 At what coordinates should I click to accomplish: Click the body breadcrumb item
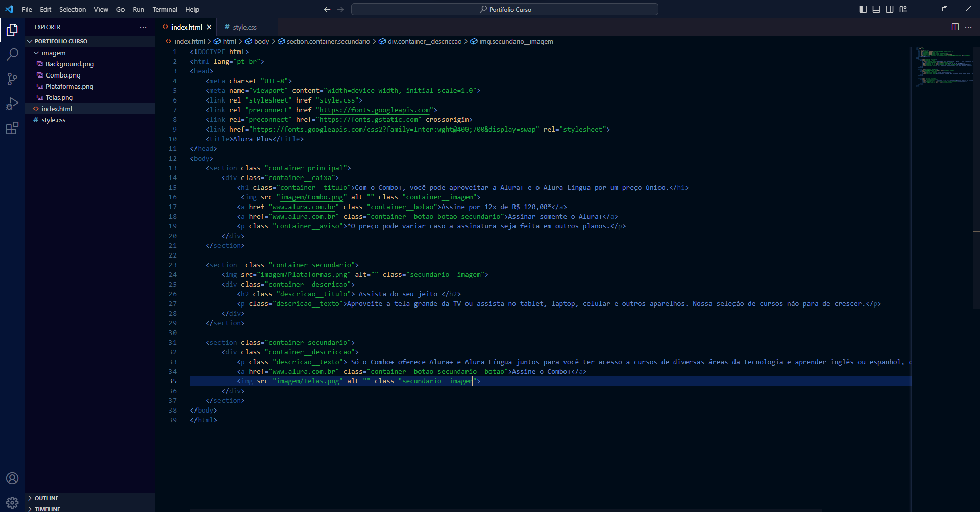(257, 41)
